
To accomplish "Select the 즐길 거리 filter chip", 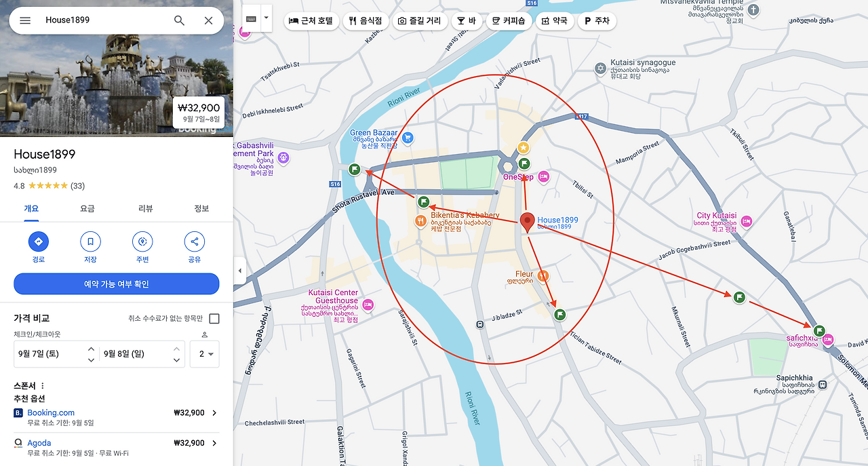I will point(419,21).
